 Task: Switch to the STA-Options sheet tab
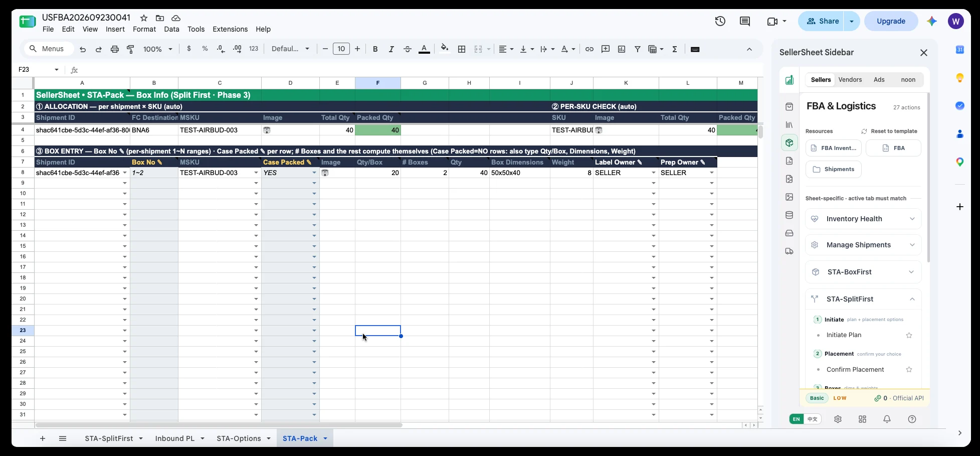pyautogui.click(x=239, y=438)
